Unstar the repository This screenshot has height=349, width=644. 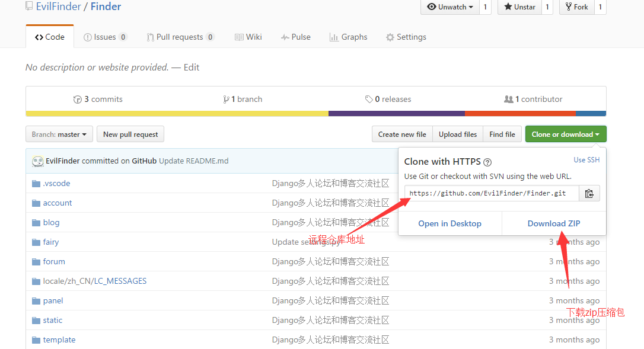(x=519, y=7)
